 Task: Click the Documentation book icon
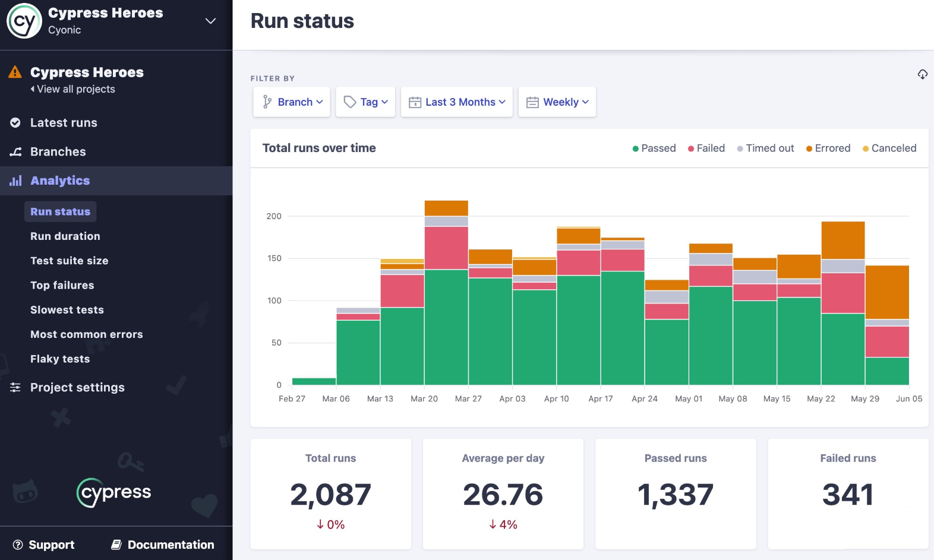(116, 545)
